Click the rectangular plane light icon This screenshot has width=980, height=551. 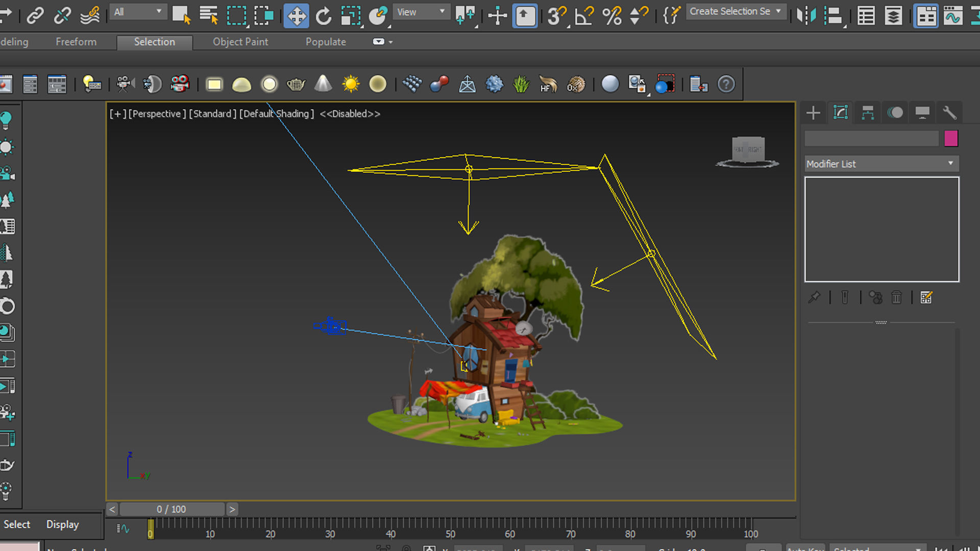pos(214,84)
